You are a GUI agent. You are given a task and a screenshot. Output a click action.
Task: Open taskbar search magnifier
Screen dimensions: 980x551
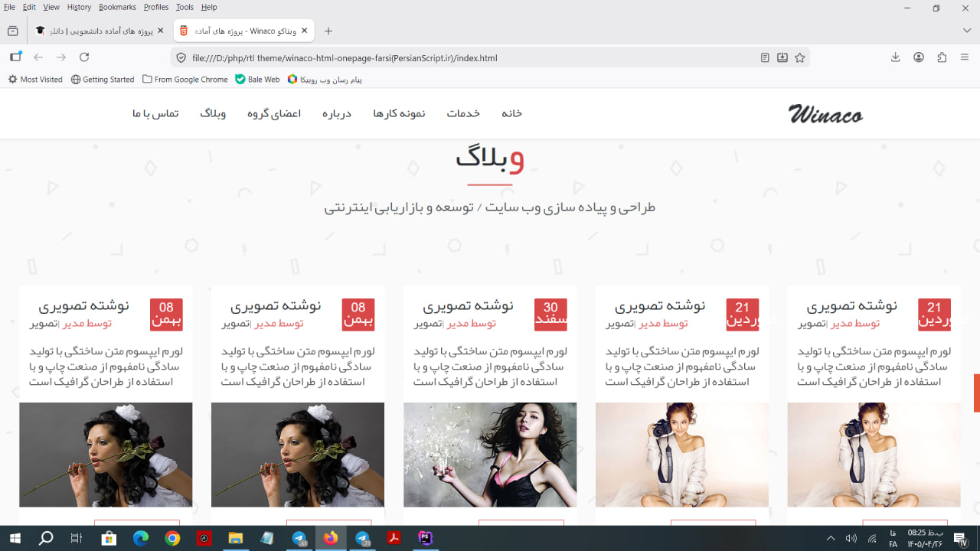click(x=46, y=539)
